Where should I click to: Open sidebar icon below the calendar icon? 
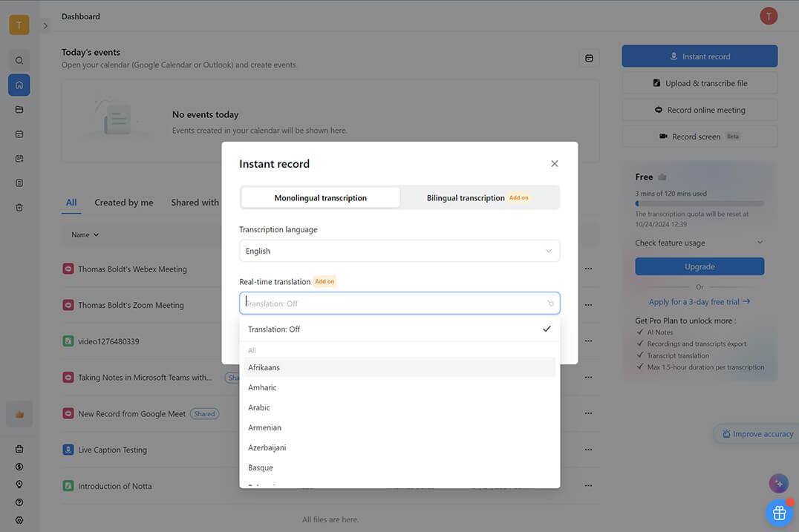19,158
